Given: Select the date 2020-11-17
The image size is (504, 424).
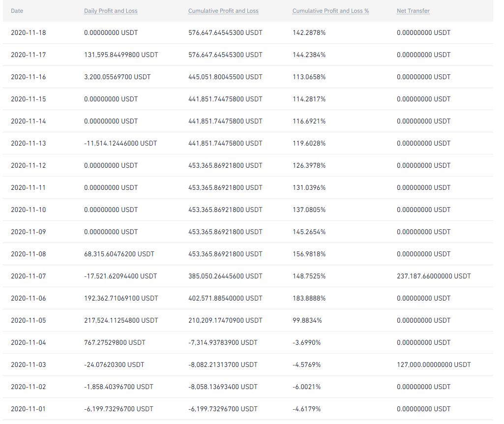Looking at the screenshot, I should [29, 55].
